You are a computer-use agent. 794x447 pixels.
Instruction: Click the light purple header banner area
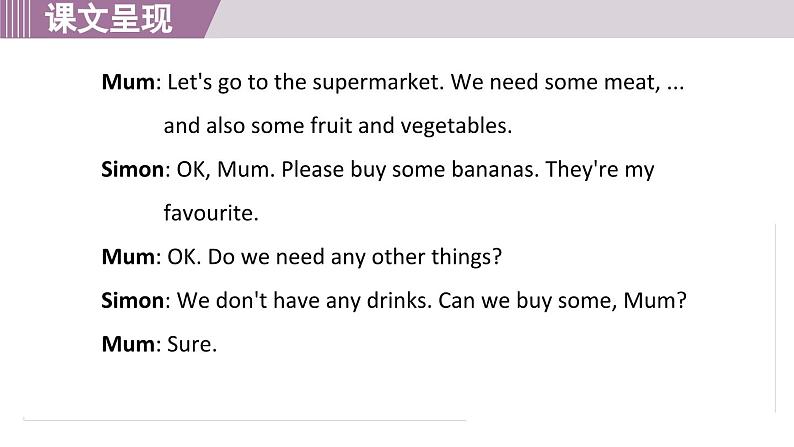(x=501, y=19)
